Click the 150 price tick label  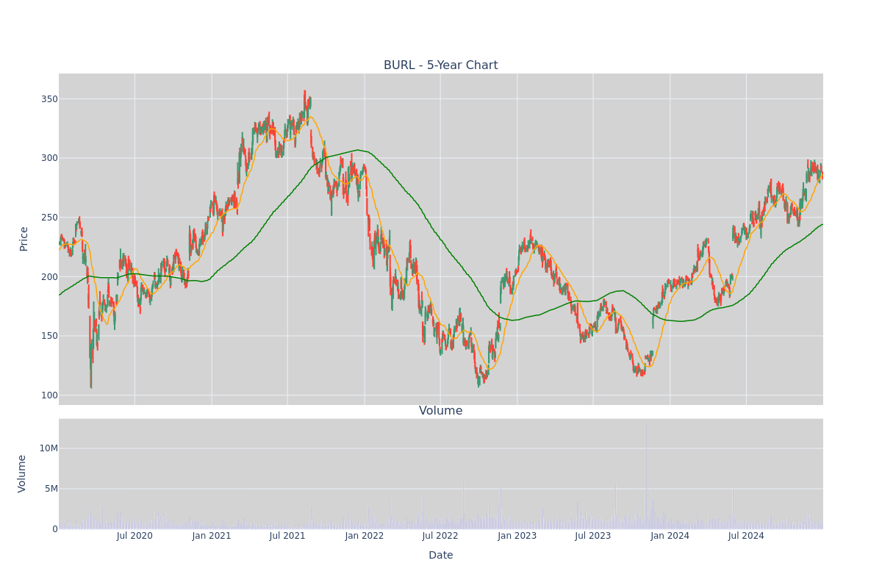49,336
